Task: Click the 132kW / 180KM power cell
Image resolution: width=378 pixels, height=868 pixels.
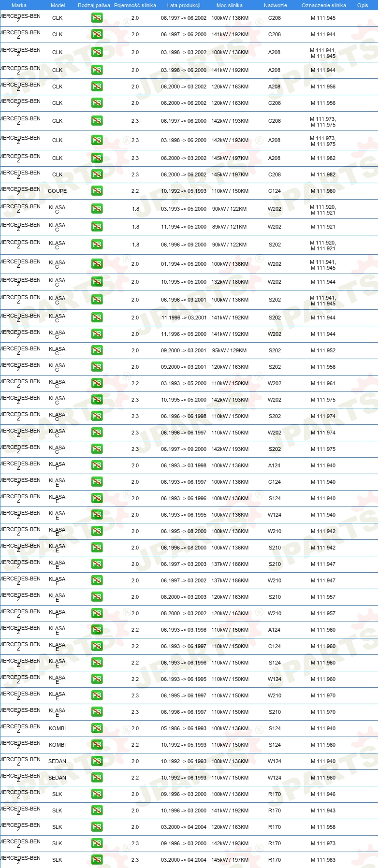Action: tap(230, 282)
